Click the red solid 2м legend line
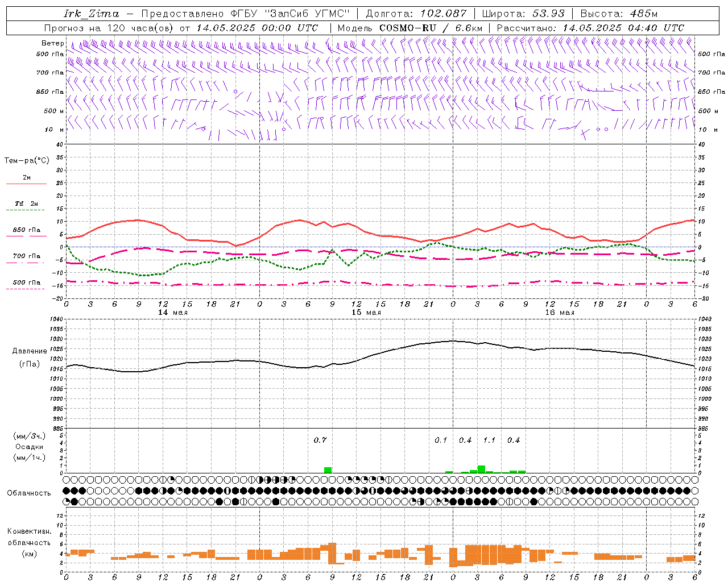 (x=26, y=184)
